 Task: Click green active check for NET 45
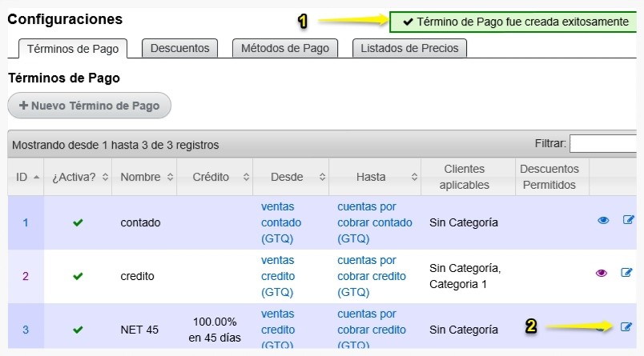pyautogui.click(x=78, y=330)
